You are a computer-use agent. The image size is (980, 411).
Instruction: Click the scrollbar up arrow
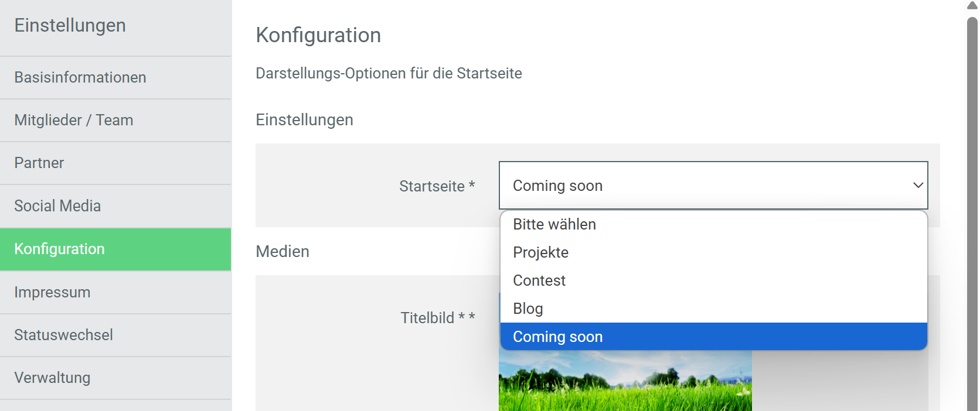[972, 5]
